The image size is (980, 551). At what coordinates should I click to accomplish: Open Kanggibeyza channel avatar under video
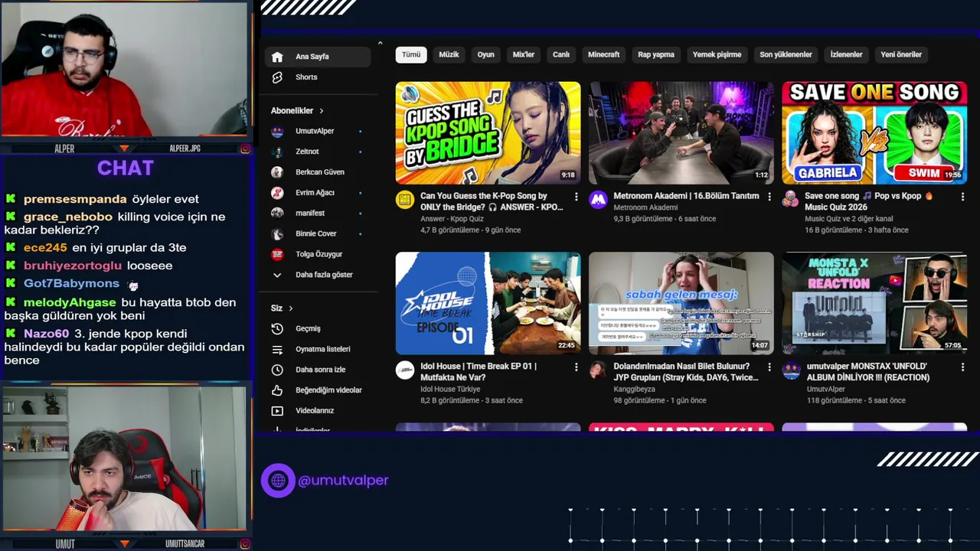pyautogui.click(x=598, y=371)
